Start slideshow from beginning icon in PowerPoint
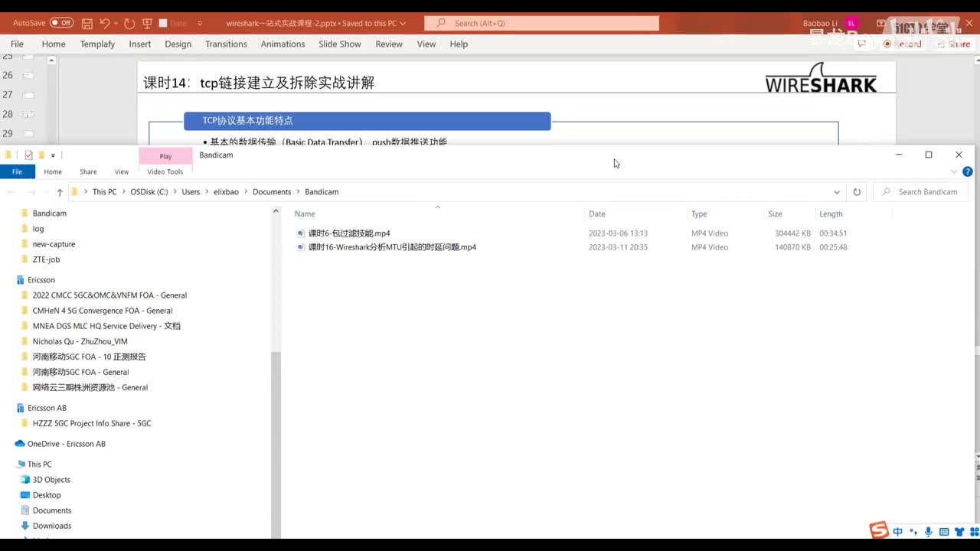This screenshot has width=980, height=551. tap(147, 24)
